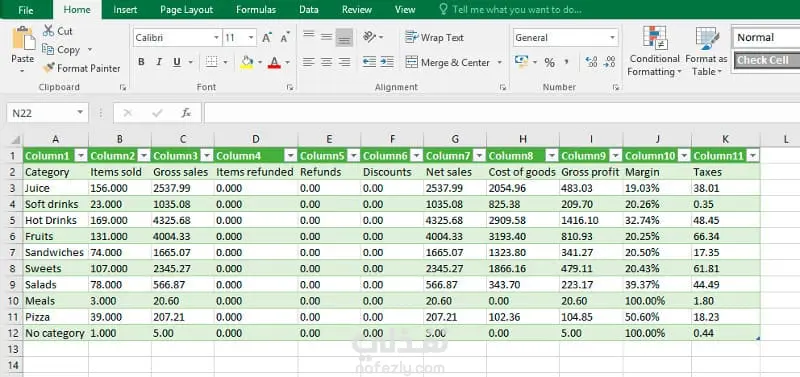Viewport: 800px width, 377px height.
Task: Click the Format Painter brush icon
Action: [48, 68]
